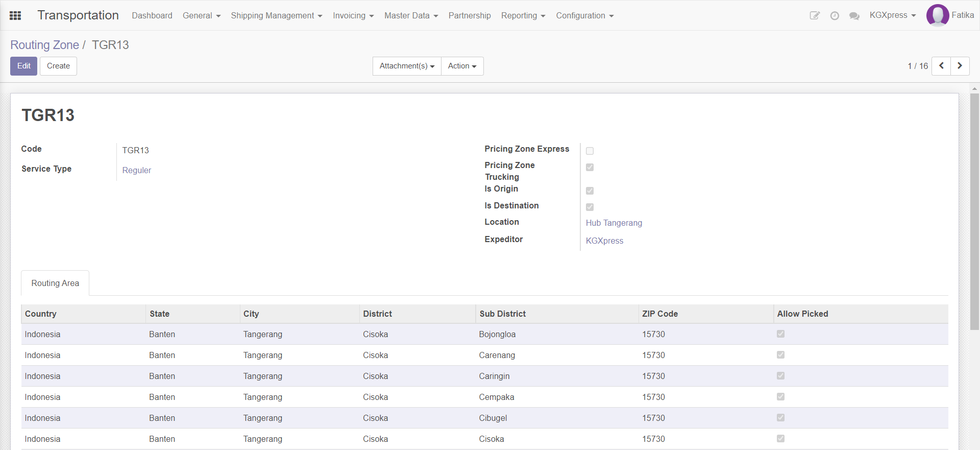This screenshot has height=450, width=980.
Task: Click the vertical scrollbar thumb
Action: click(974, 211)
